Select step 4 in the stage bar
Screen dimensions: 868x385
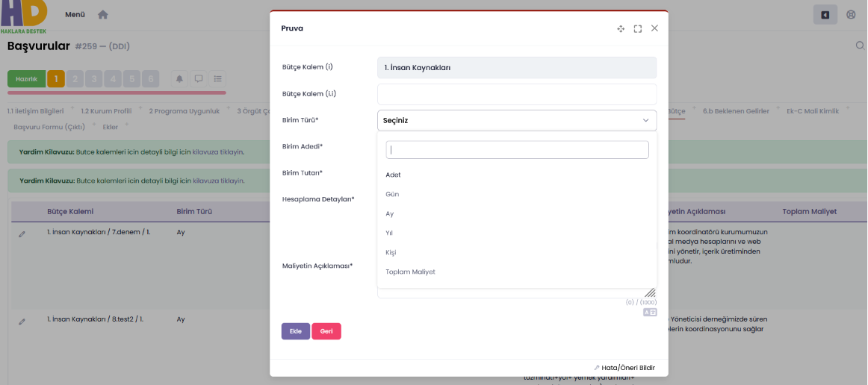point(112,79)
